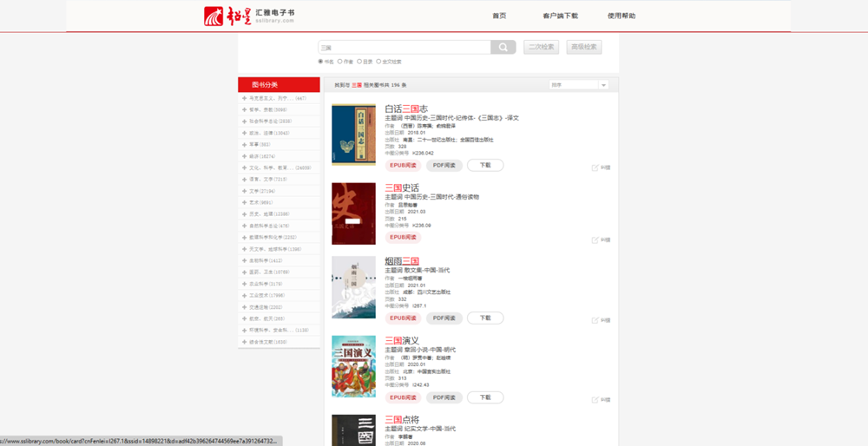868x446 pixels.
Task: Expand the 历史、地理 category plus icon
Action: coord(244,214)
